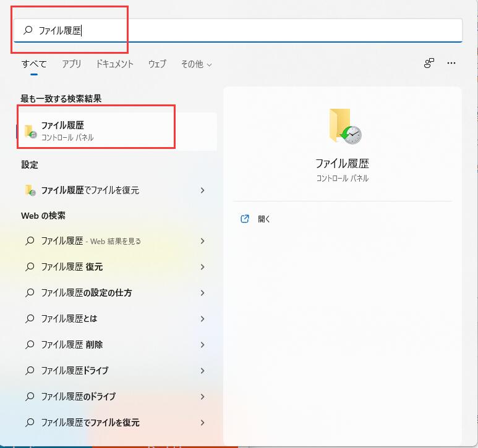This screenshot has width=478, height=448.
Task: Expand chevron for bottom ファイル履歴でファイルを復元 suggestion
Action: pyautogui.click(x=202, y=423)
